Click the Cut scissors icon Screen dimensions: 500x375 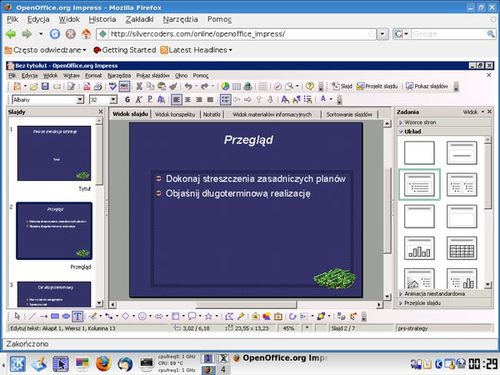pos(139,86)
